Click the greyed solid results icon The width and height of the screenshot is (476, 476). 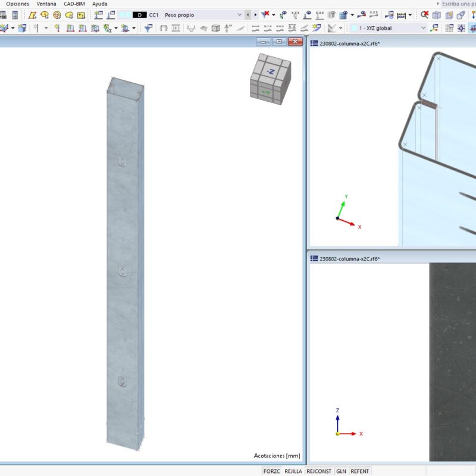pyautogui.click(x=331, y=15)
